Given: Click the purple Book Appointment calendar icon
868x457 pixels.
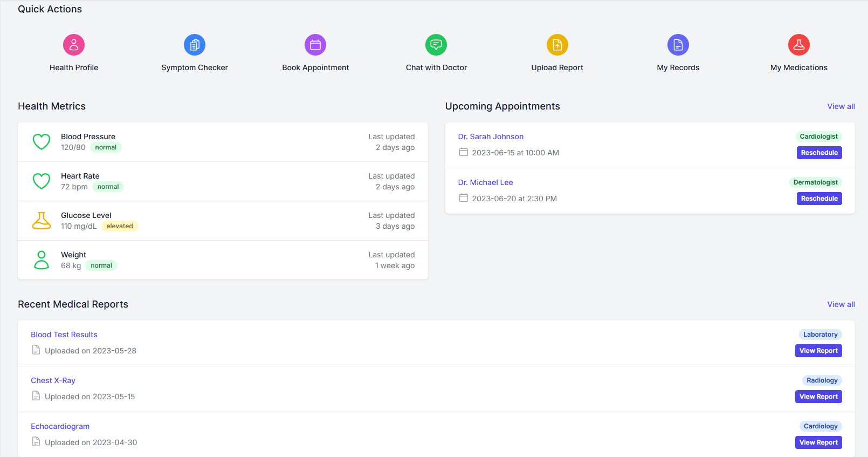Looking at the screenshot, I should click(x=315, y=45).
